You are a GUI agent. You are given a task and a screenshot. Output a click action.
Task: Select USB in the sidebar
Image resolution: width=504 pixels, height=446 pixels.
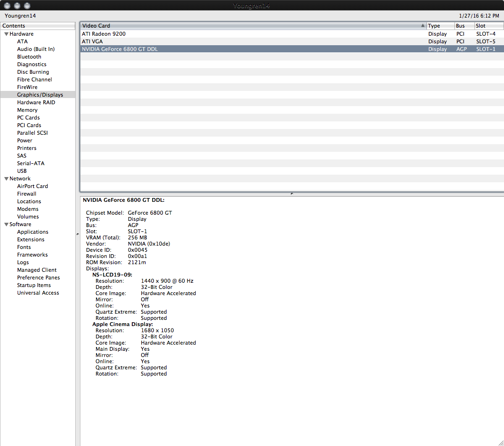click(21, 171)
